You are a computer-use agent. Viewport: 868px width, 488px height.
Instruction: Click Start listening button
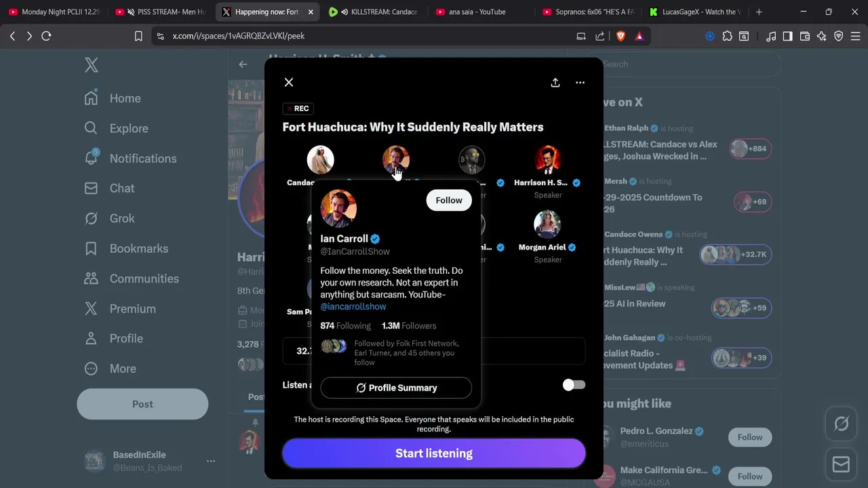[x=434, y=453]
